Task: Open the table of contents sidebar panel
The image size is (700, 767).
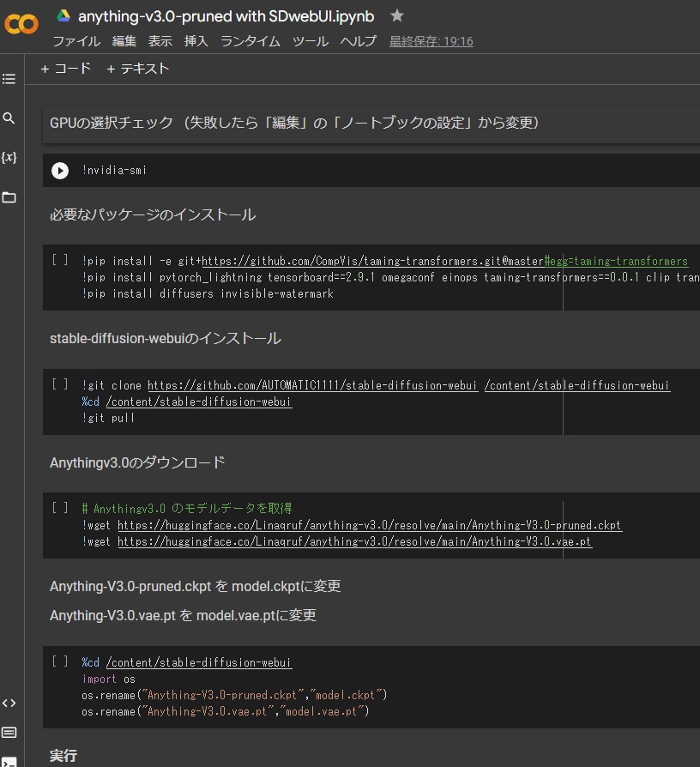Action: coord(9,78)
